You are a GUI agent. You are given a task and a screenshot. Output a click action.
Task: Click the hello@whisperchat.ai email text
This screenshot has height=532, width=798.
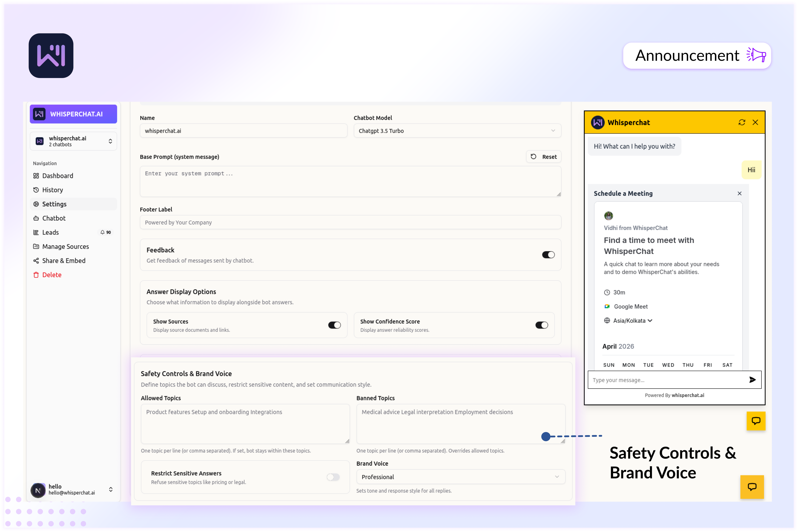[72, 493]
